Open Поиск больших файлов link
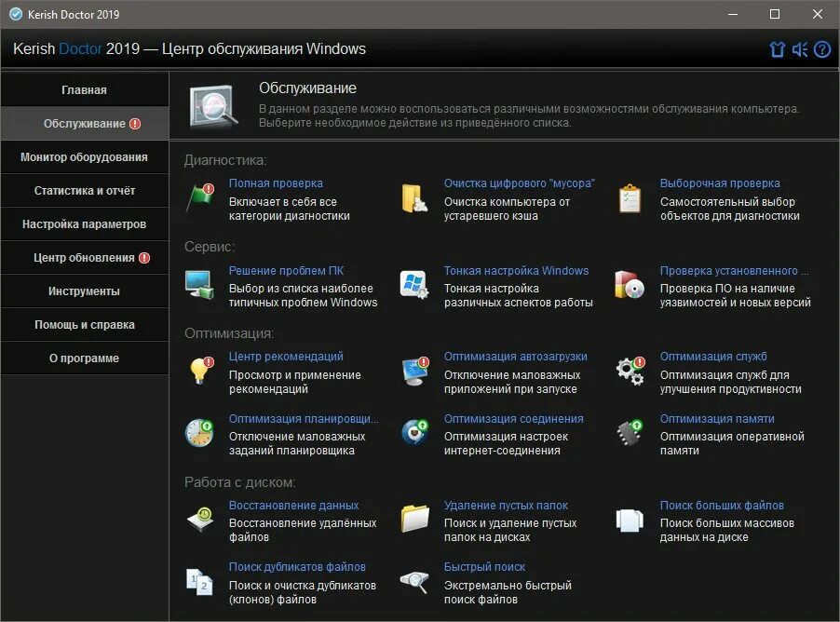840x622 pixels. point(722,506)
